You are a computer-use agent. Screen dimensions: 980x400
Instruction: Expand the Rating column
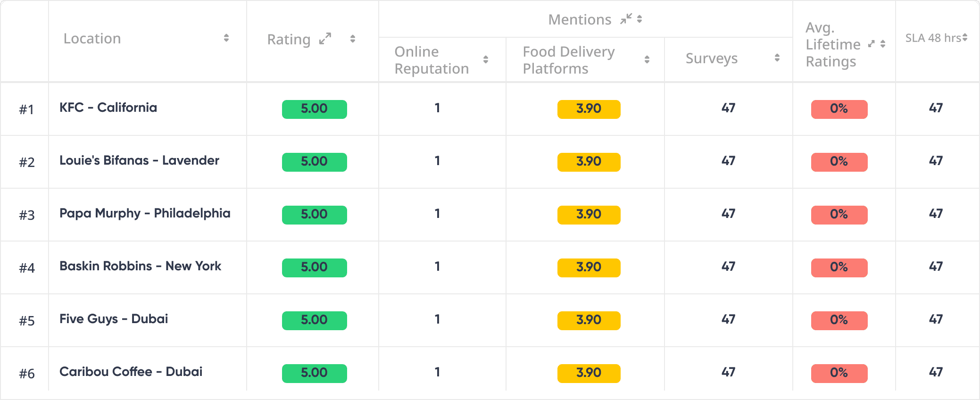click(x=325, y=39)
